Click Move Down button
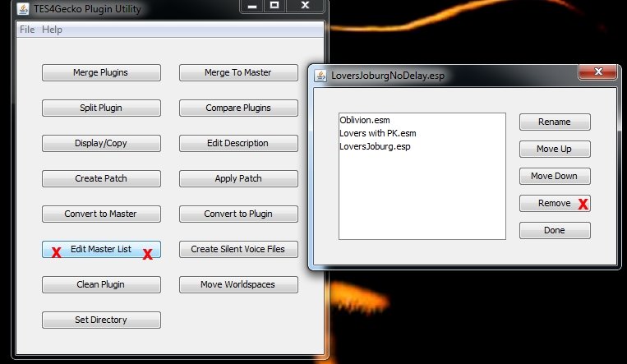Viewport: 627px width, 364px height. tap(555, 177)
